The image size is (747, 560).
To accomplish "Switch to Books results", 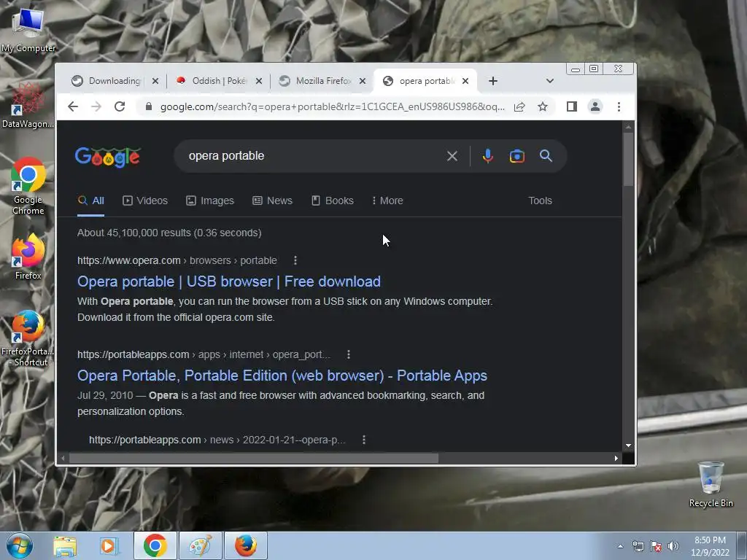I will tap(333, 201).
